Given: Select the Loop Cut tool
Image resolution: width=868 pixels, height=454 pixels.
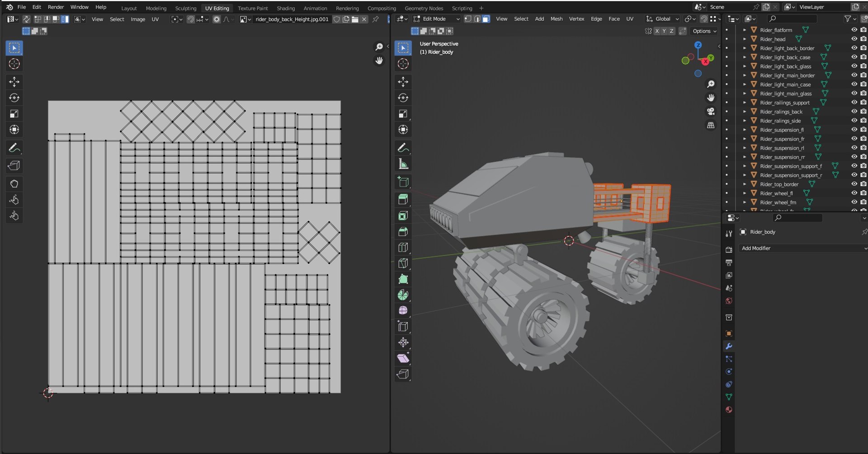Looking at the screenshot, I should click(403, 248).
